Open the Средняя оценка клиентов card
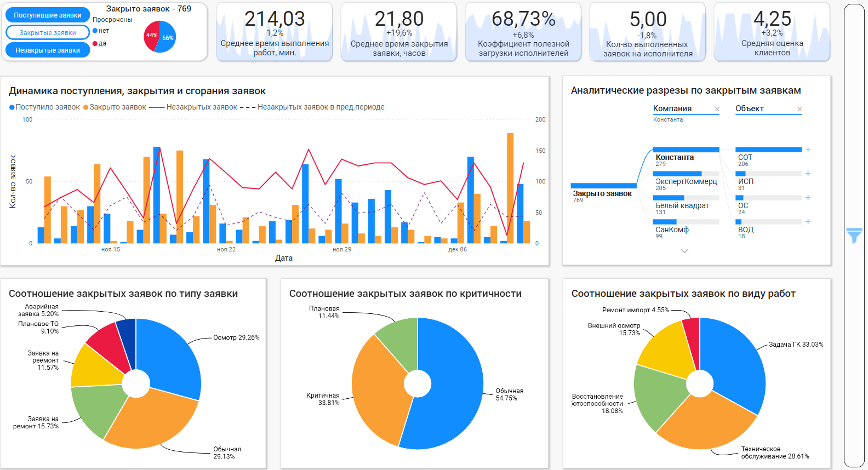 click(x=772, y=32)
